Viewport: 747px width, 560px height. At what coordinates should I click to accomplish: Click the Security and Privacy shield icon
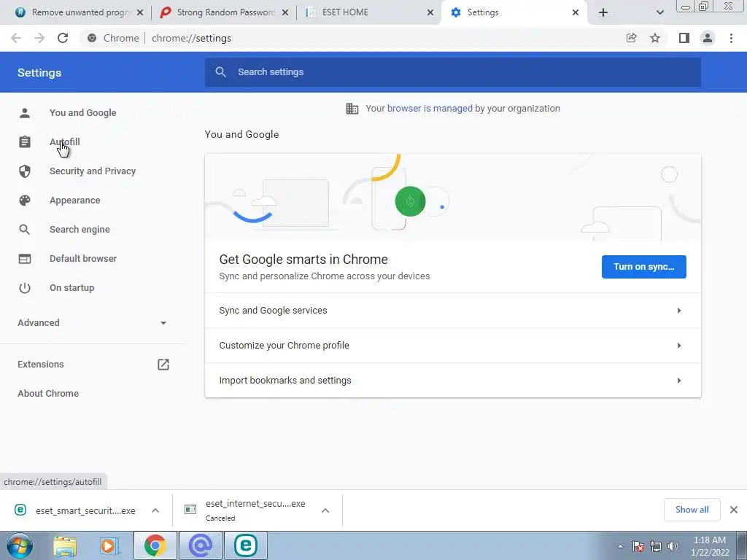pyautogui.click(x=25, y=171)
